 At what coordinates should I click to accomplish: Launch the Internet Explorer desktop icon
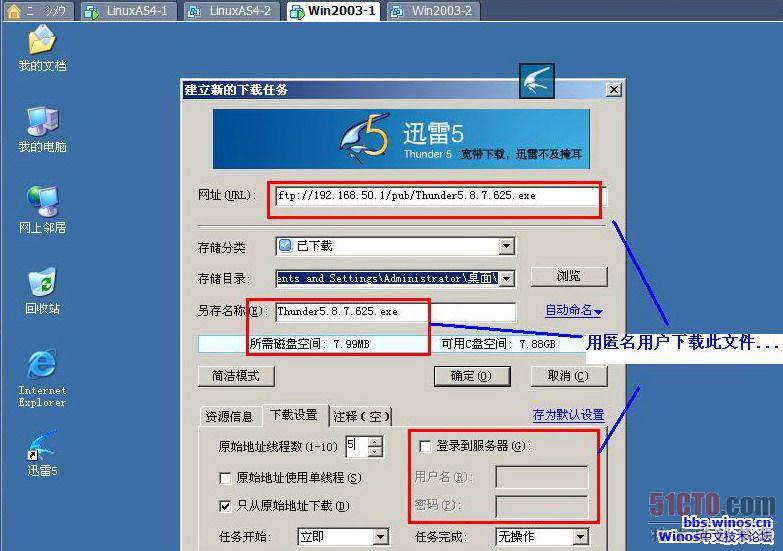(42, 378)
